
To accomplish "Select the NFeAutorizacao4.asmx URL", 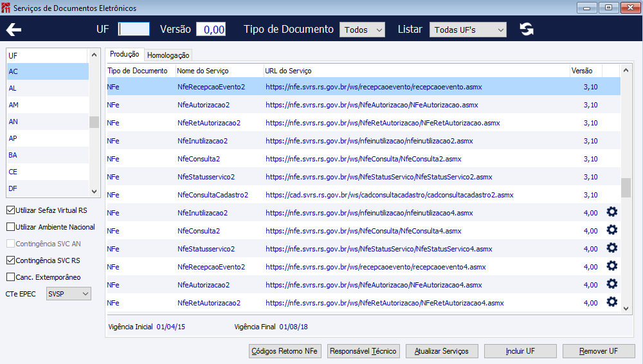I will pyautogui.click(x=374, y=285).
